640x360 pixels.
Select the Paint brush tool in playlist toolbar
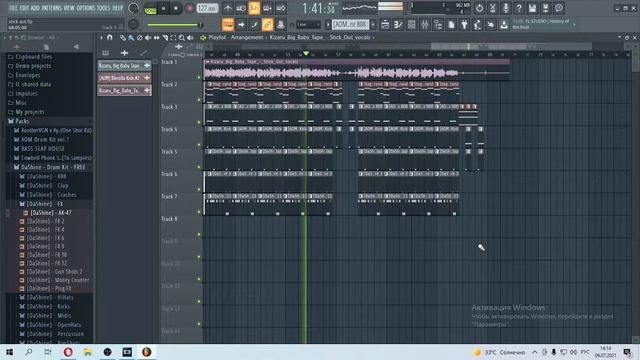tap(131, 38)
